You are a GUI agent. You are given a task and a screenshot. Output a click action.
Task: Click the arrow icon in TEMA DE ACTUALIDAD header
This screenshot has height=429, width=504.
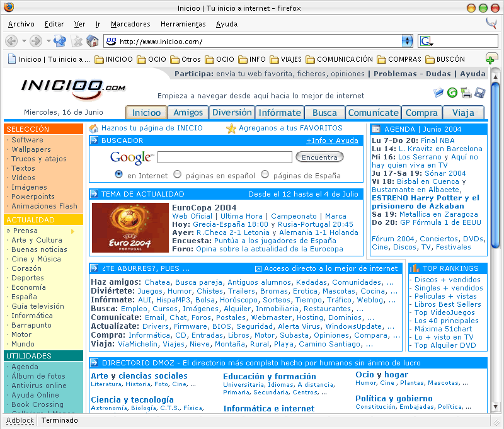pyautogui.click(x=94, y=194)
